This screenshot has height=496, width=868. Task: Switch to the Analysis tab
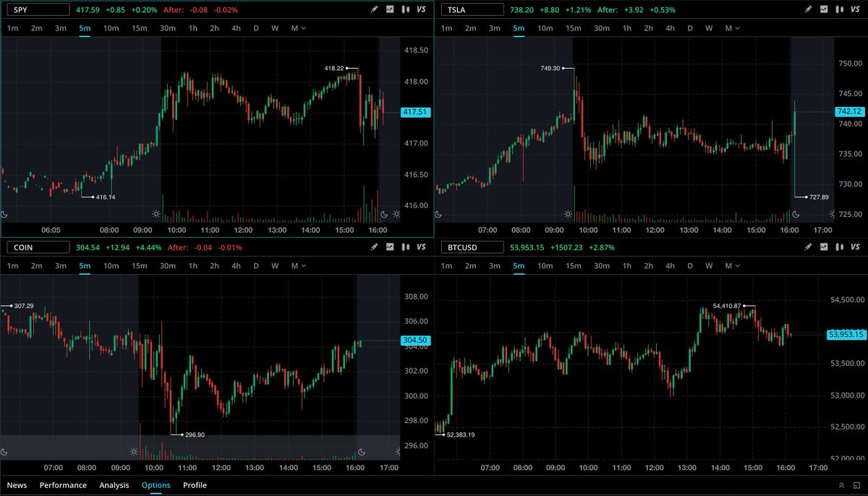114,485
